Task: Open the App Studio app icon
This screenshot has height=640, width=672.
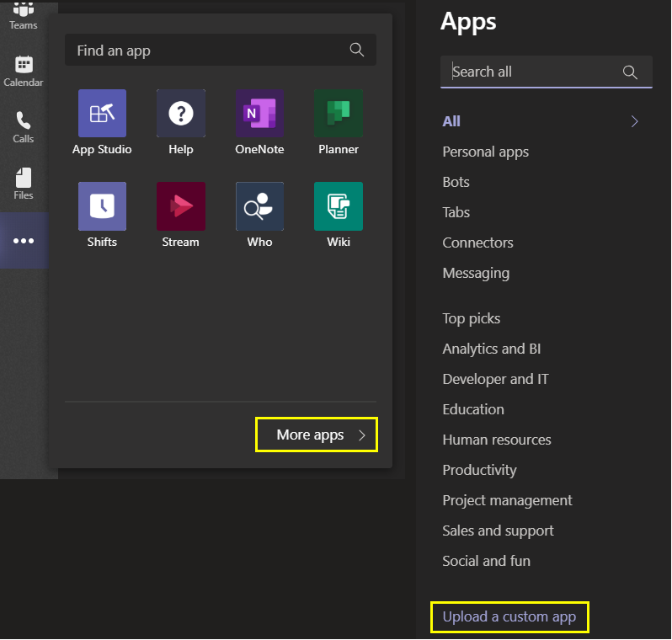Action: 102,114
